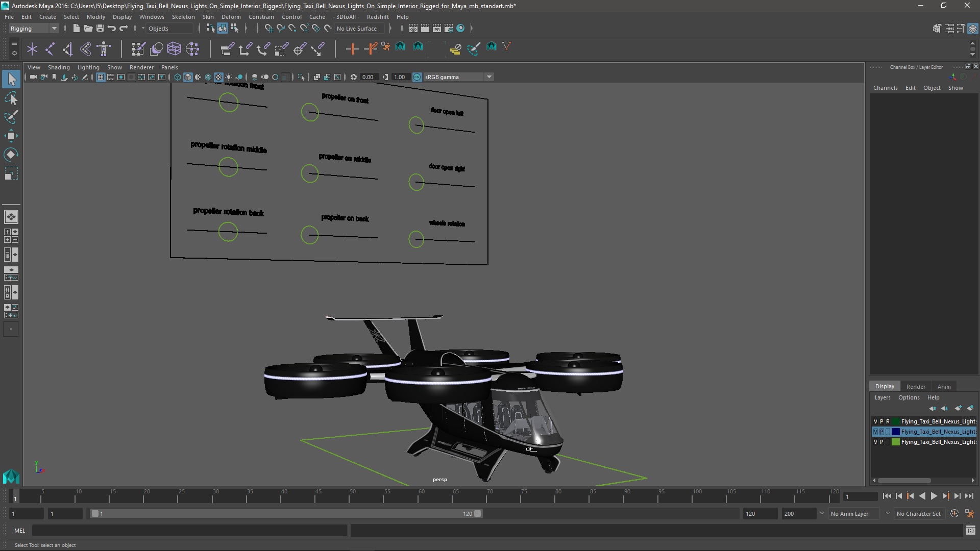Open the Redshift menu
Screen dimensions: 980x551
click(x=378, y=17)
